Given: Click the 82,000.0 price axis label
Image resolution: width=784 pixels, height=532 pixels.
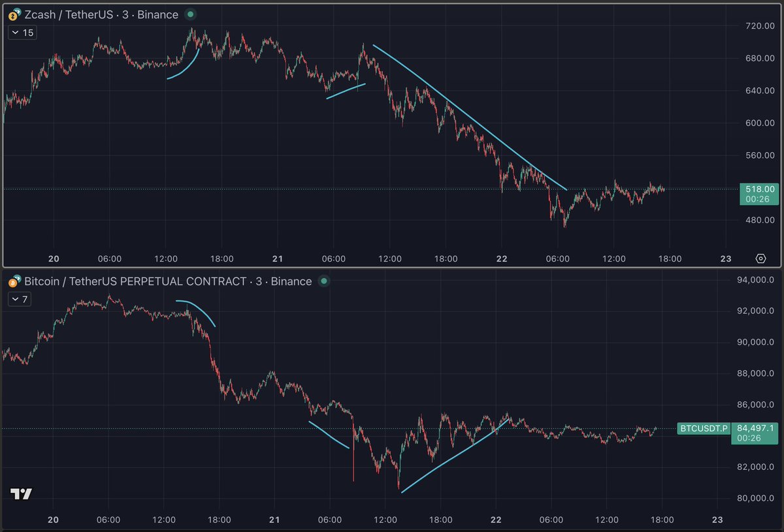Looking at the screenshot, I should point(755,467).
